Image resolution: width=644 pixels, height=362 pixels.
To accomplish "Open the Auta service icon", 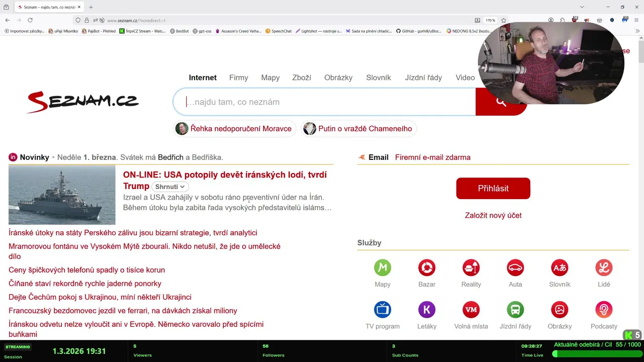I will click(x=515, y=267).
